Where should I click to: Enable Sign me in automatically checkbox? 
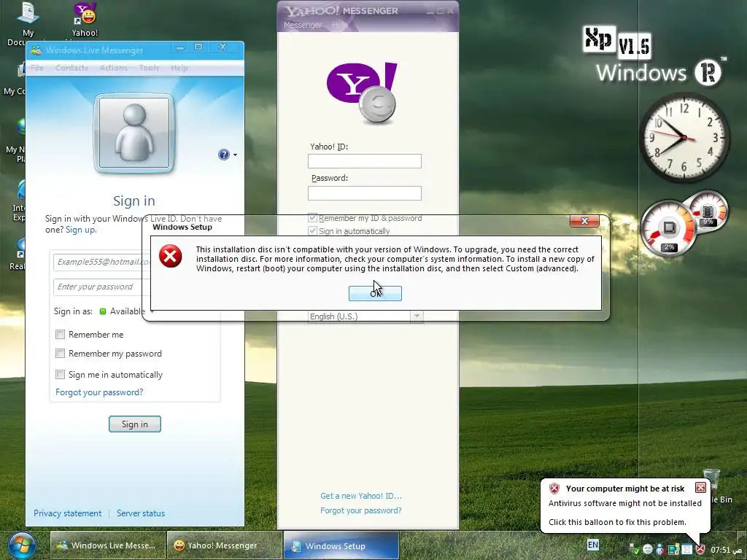(60, 374)
